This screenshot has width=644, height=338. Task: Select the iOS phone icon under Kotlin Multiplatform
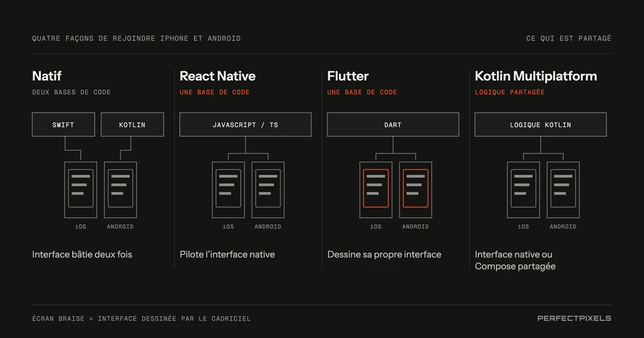(x=523, y=190)
